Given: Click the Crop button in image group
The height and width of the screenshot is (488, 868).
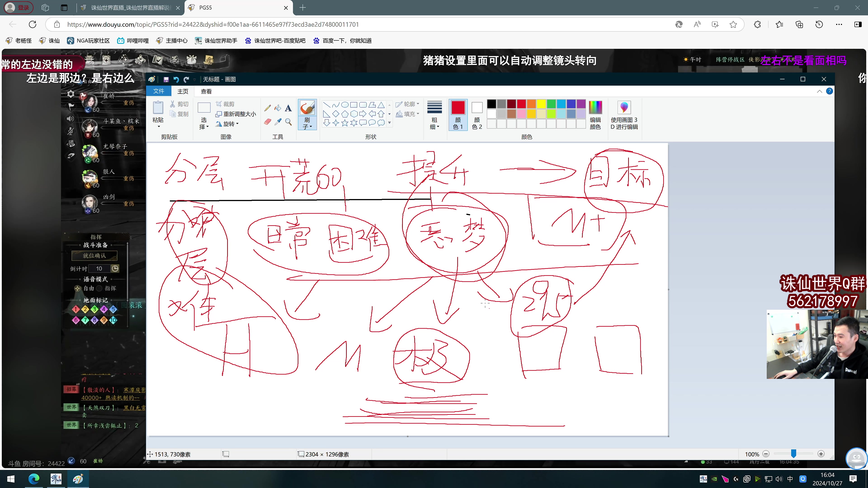Looking at the screenshot, I should (x=225, y=104).
